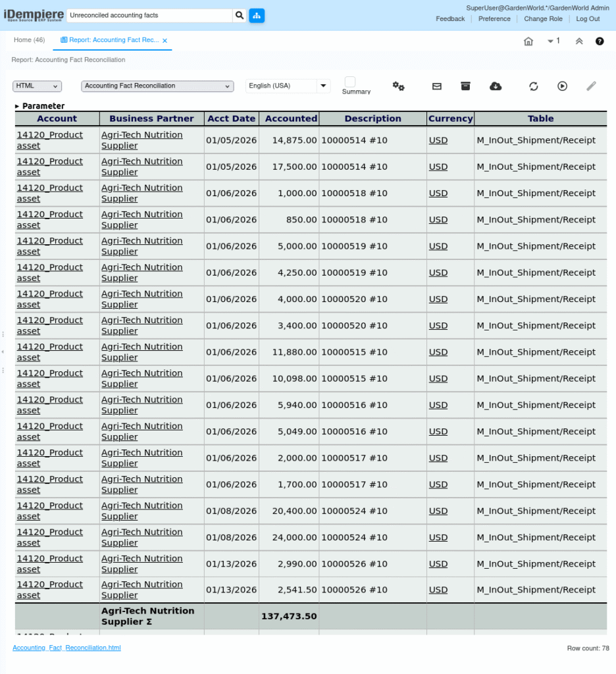616x674 pixels.
Task: Open help question mark icon
Action: point(600,41)
